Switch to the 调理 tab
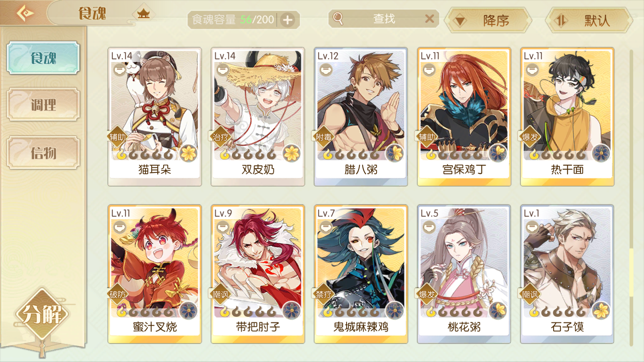This screenshot has width=644, height=362. [x=43, y=105]
